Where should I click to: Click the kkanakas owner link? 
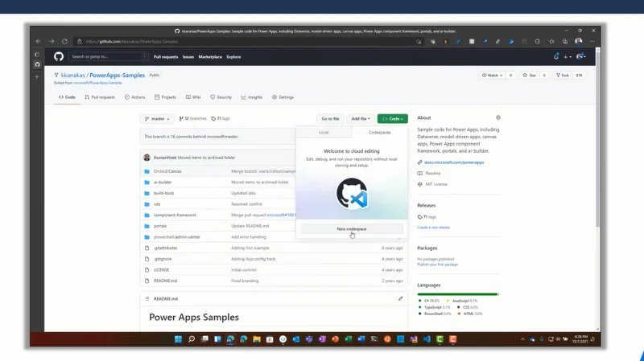tap(72, 75)
